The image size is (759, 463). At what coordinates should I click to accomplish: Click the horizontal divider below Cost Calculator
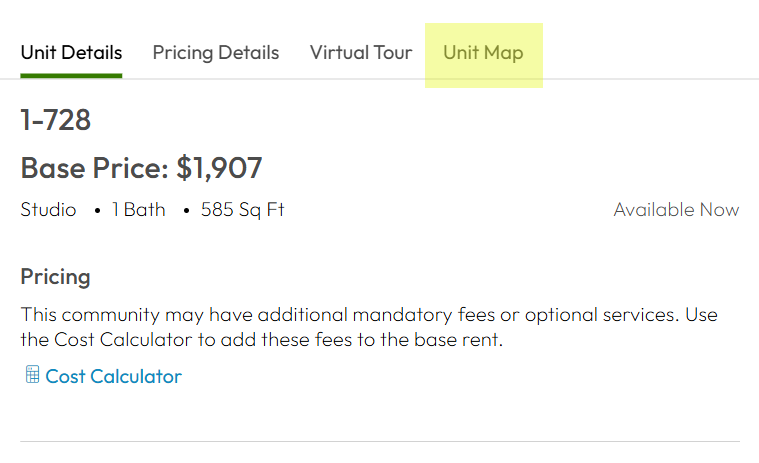(380, 441)
